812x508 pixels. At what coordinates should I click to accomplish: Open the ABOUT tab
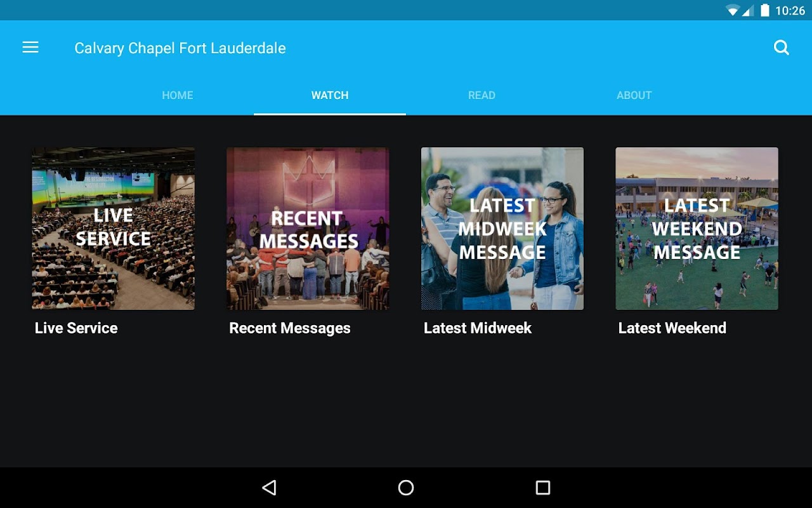click(x=634, y=95)
